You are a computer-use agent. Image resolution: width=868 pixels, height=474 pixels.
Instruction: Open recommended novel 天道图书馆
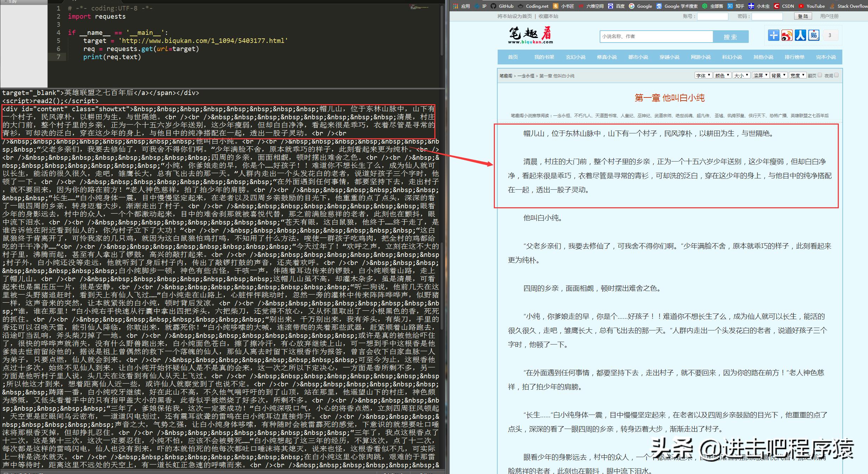click(606, 115)
